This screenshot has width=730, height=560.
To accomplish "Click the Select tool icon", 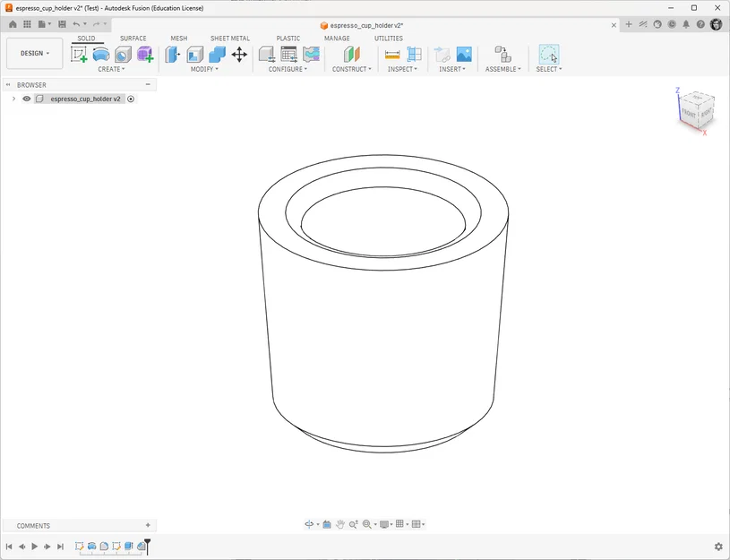I will click(549, 55).
